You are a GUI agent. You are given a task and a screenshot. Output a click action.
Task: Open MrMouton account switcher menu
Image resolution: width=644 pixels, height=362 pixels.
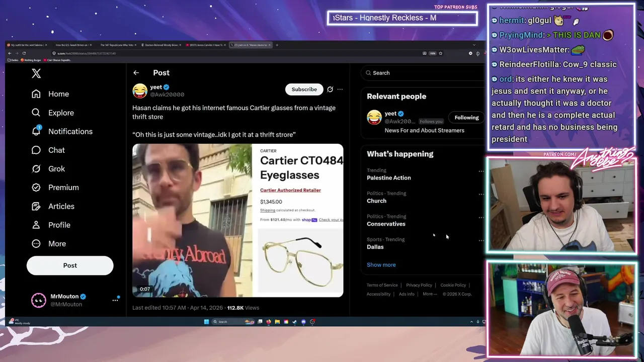coord(115,300)
